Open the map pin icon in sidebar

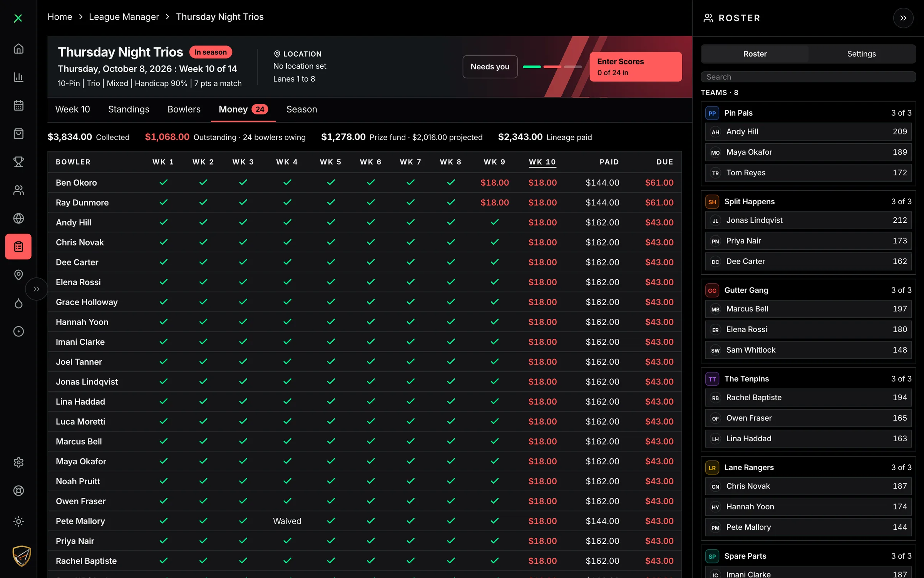tap(18, 275)
